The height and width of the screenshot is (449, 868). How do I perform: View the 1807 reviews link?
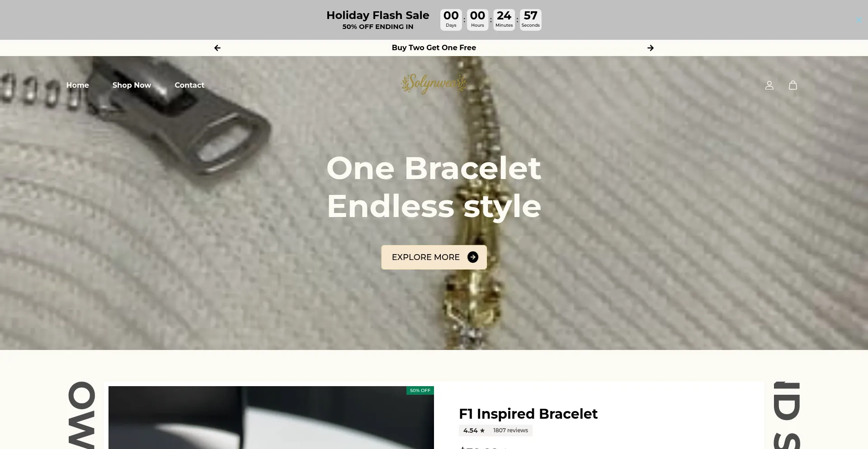pos(510,430)
